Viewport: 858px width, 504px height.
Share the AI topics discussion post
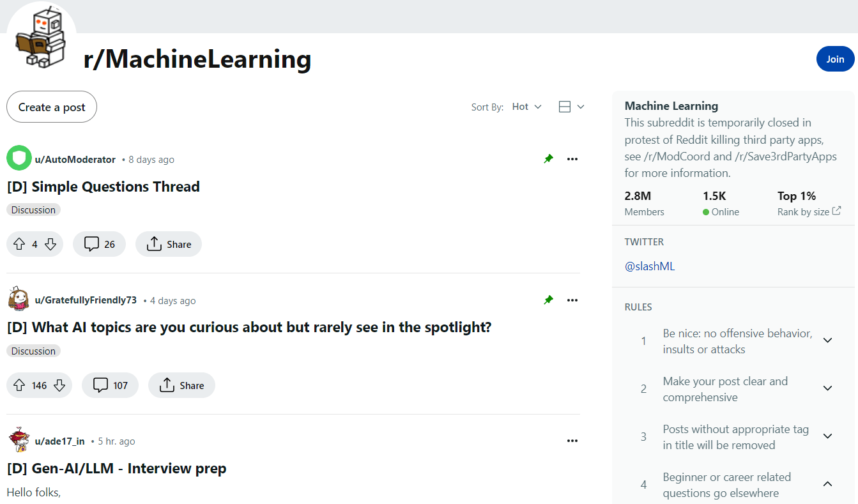[x=181, y=385]
